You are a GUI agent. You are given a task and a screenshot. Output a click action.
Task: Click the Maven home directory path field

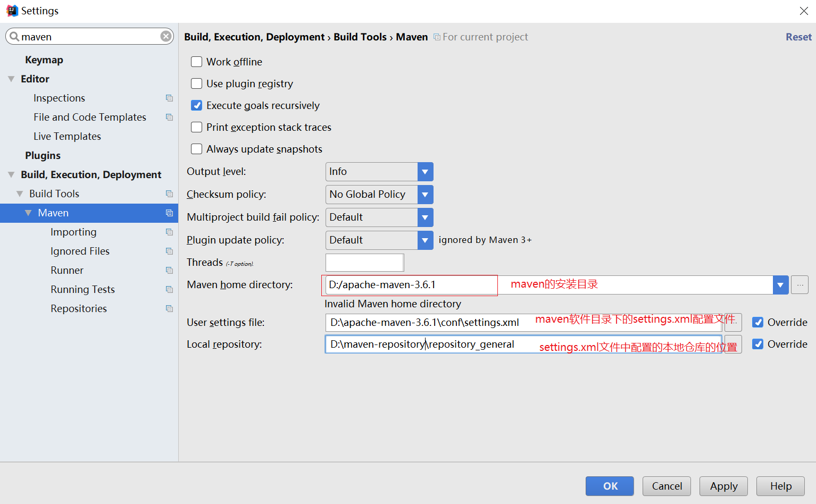(548, 285)
